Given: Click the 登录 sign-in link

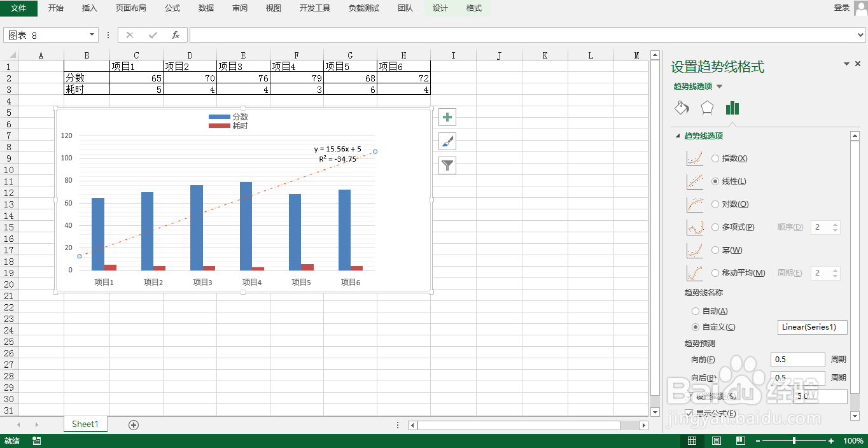Looking at the screenshot, I should point(842,8).
